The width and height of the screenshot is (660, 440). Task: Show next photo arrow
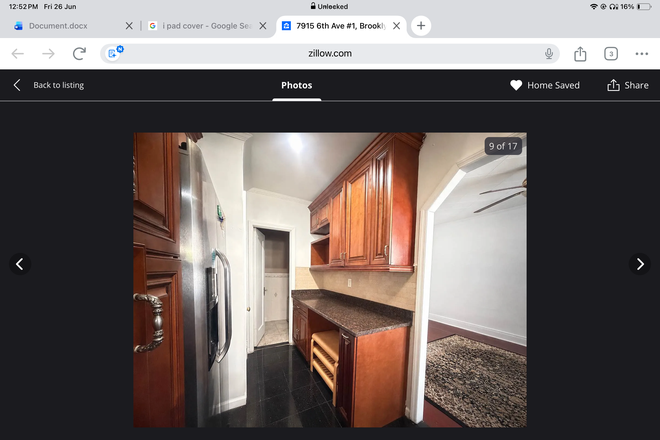[640, 264]
